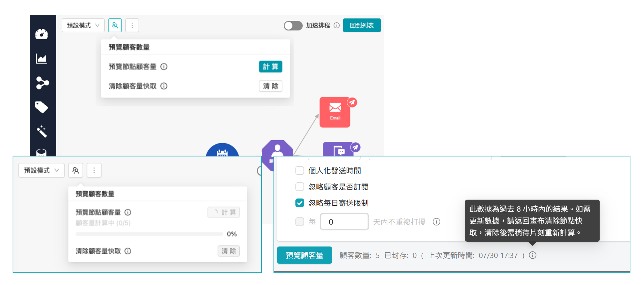The image size is (644, 285).
Task: Click the 回到列表 button
Action: point(362,25)
